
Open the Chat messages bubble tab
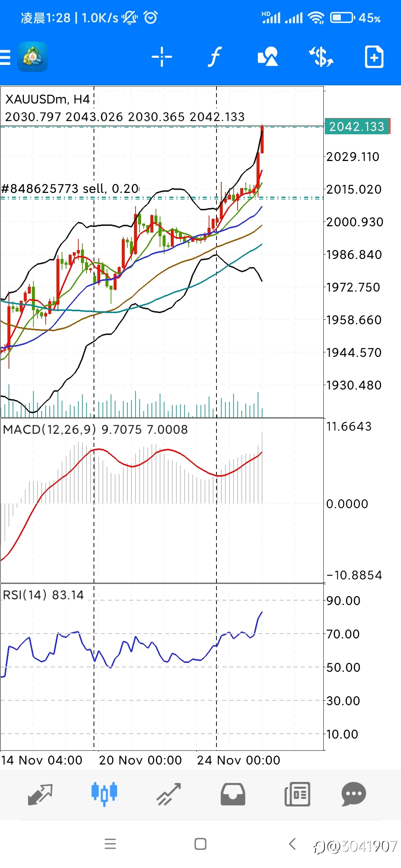[354, 794]
